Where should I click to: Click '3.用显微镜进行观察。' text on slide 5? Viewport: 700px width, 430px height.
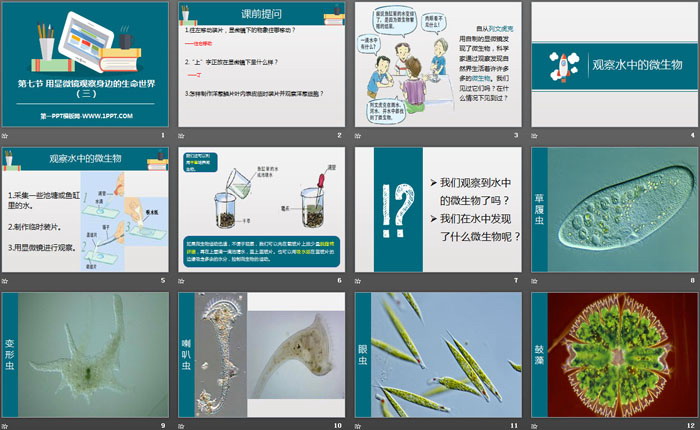point(42,247)
